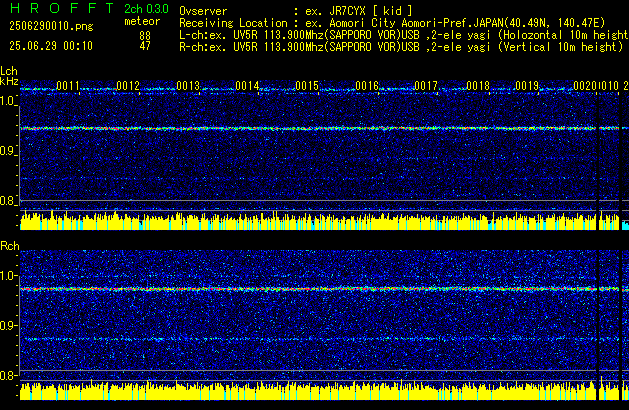Image resolution: width=629 pixels, height=410 pixels.
Task: Click the version label 2ch 0.3.0
Action: [146, 9]
